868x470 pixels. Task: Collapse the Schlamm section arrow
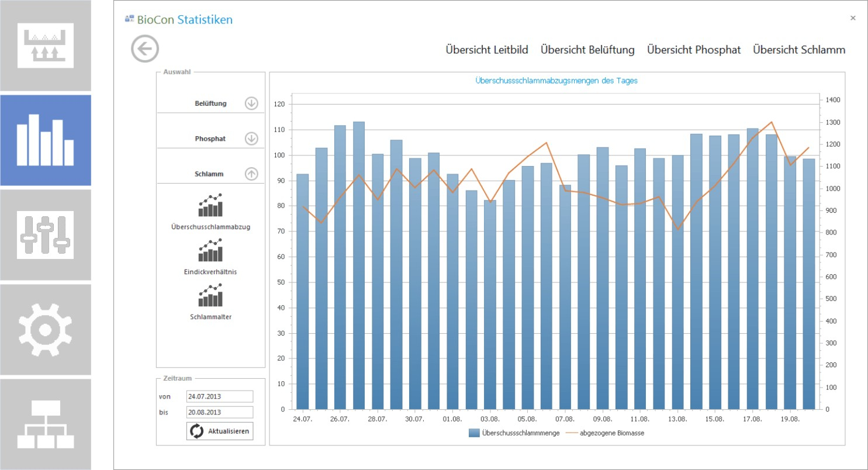point(251,174)
